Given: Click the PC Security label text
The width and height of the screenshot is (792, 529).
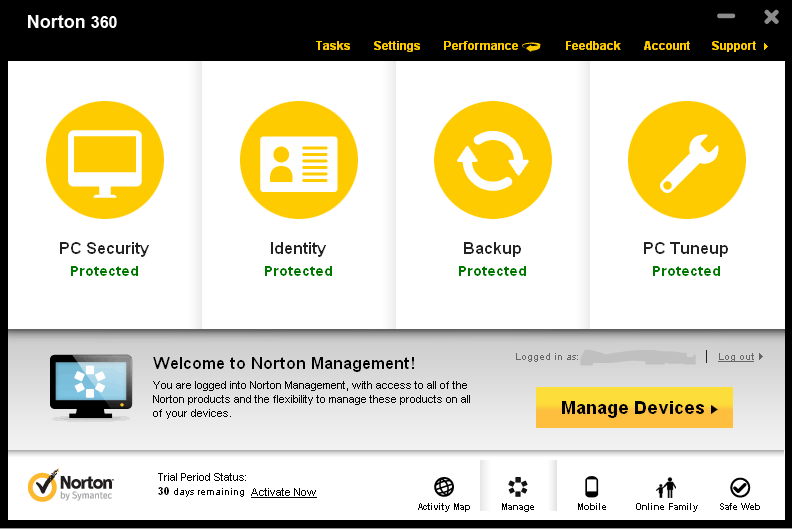Looking at the screenshot, I should (104, 248).
